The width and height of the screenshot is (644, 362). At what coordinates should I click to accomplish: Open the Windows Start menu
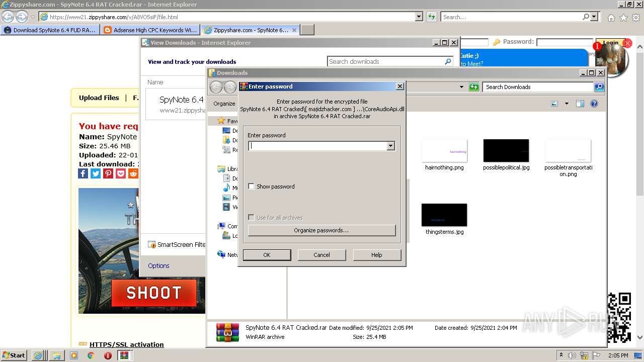click(14, 355)
